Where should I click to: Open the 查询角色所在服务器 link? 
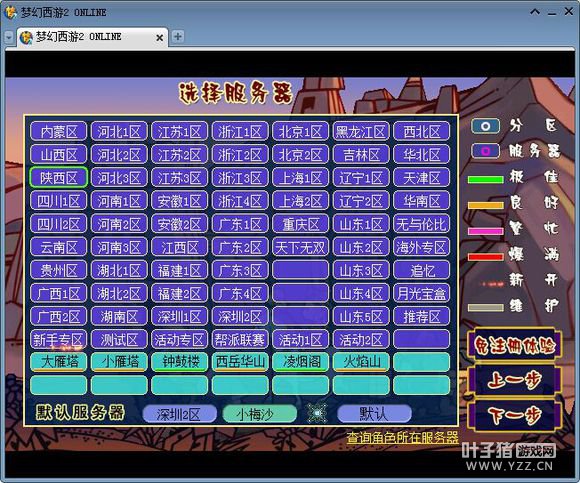402,438
